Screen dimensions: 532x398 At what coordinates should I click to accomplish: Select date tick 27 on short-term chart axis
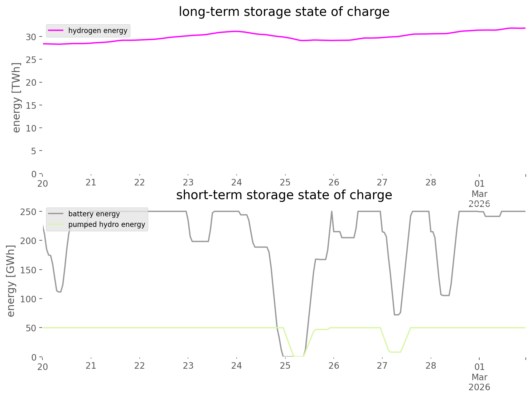pyautogui.click(x=382, y=366)
